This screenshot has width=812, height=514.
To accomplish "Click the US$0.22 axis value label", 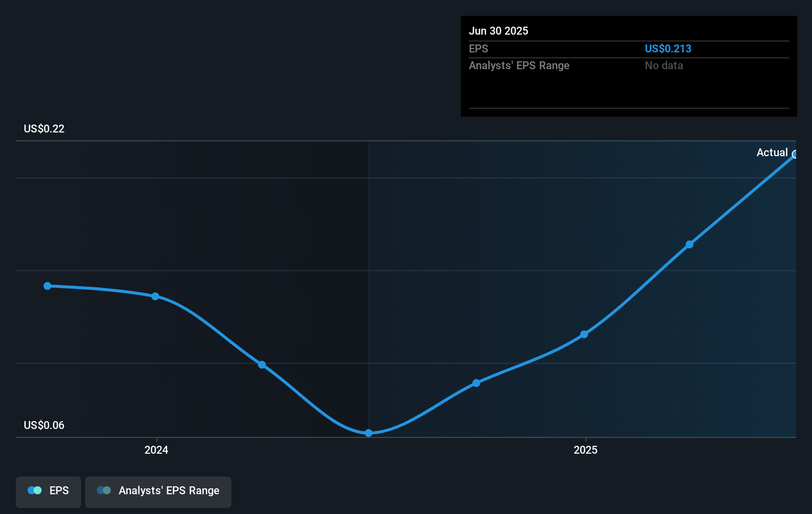I will click(44, 128).
